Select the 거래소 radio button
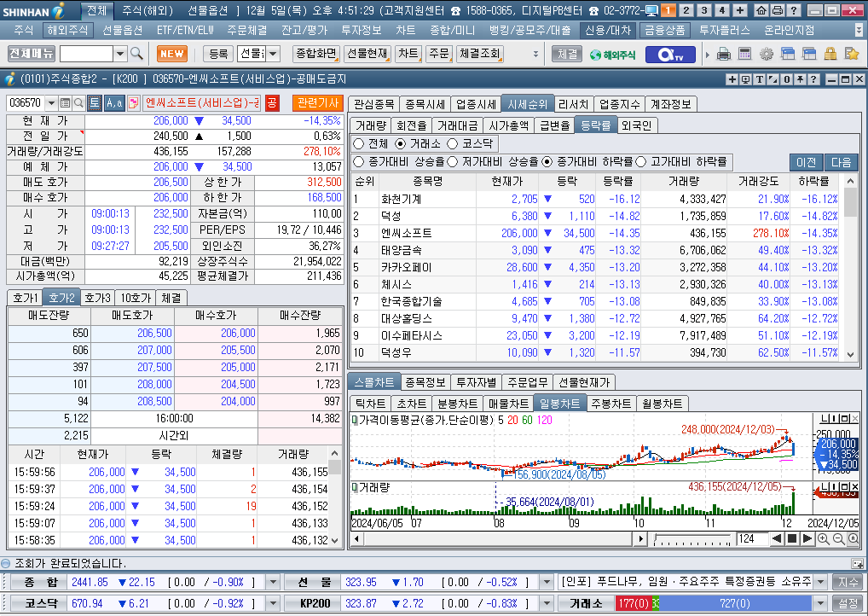This screenshot has height=616, width=868. 400,144
